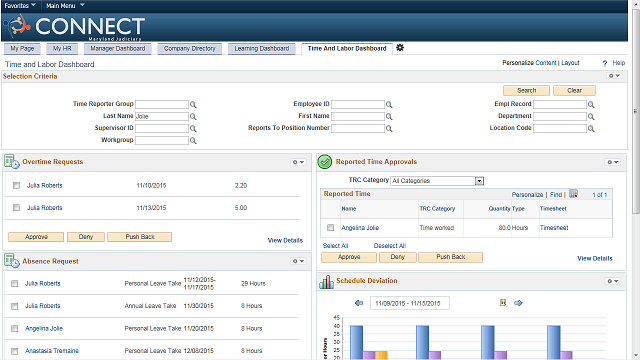
Task: Click the gear icon beside dashboard tabs
Action: (x=400, y=48)
